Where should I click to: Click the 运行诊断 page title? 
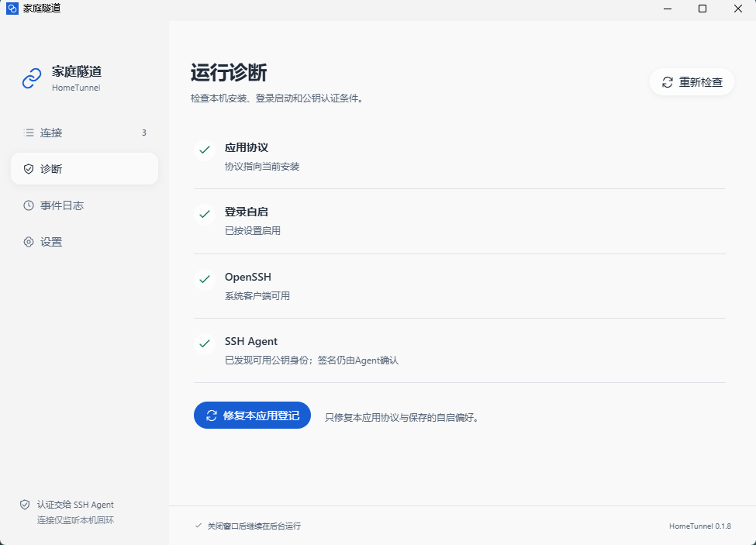229,73
